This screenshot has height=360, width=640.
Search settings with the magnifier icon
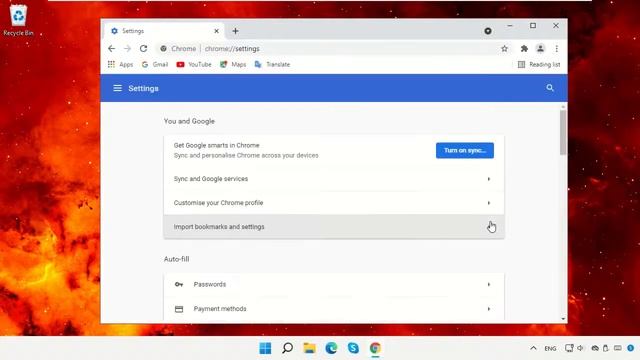coord(550,88)
